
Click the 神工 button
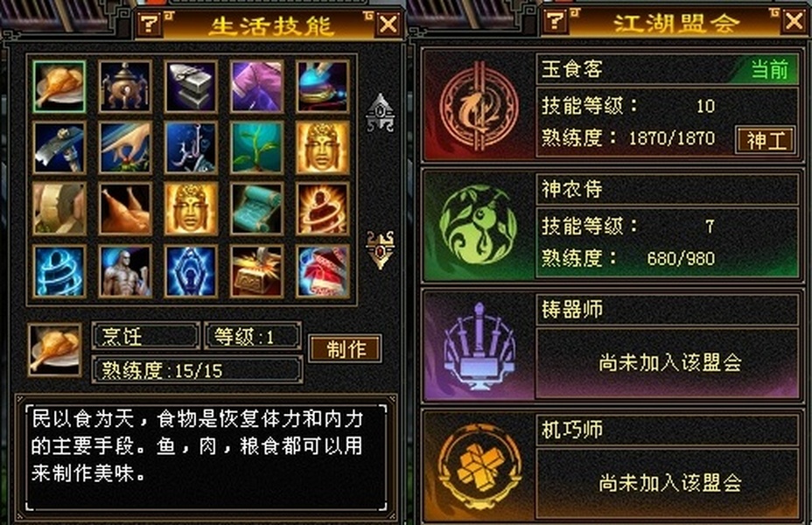click(x=766, y=140)
